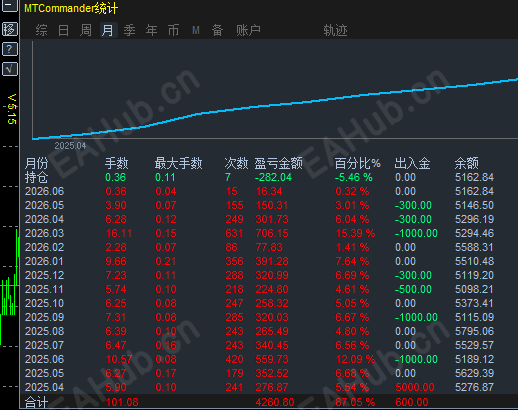
Task: Click the max lots value 0.21
Action: [x=165, y=261]
